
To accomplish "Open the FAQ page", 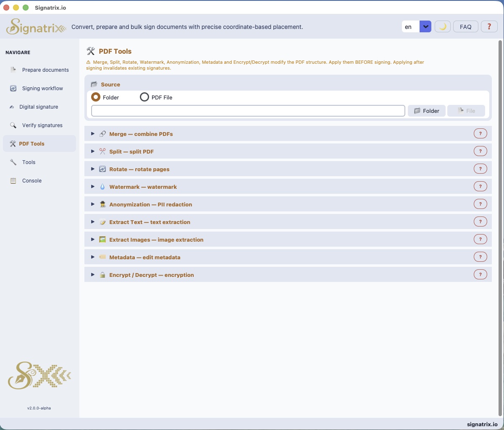I will pyautogui.click(x=465, y=26).
